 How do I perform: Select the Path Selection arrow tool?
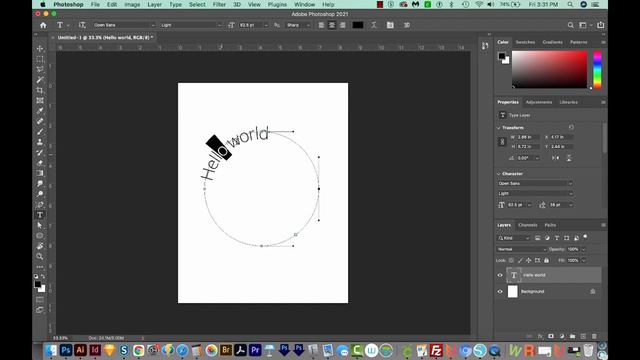pos(40,225)
